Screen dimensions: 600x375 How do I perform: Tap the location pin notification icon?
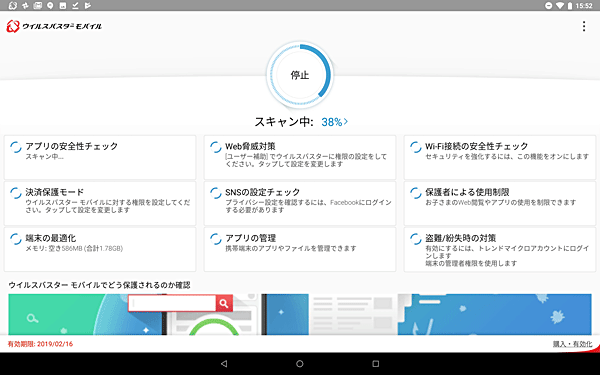(x=50, y=5)
